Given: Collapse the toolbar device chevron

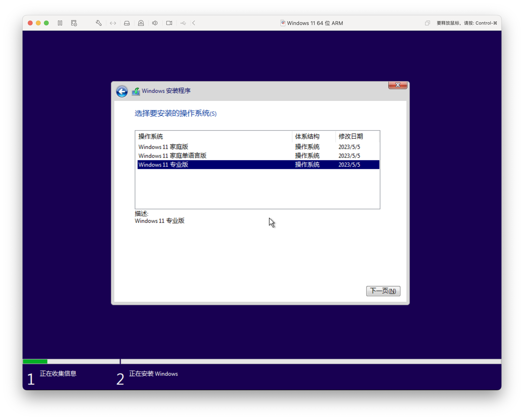Looking at the screenshot, I should [x=194, y=23].
